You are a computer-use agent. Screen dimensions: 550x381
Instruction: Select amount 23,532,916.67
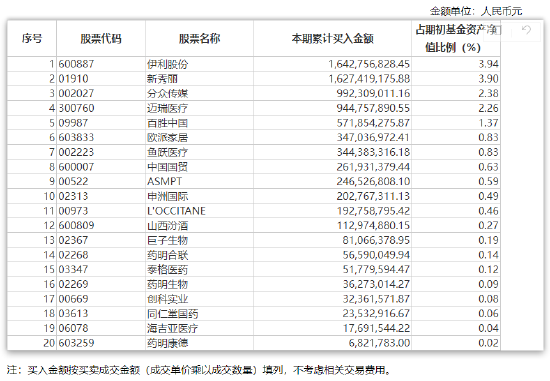(376, 313)
